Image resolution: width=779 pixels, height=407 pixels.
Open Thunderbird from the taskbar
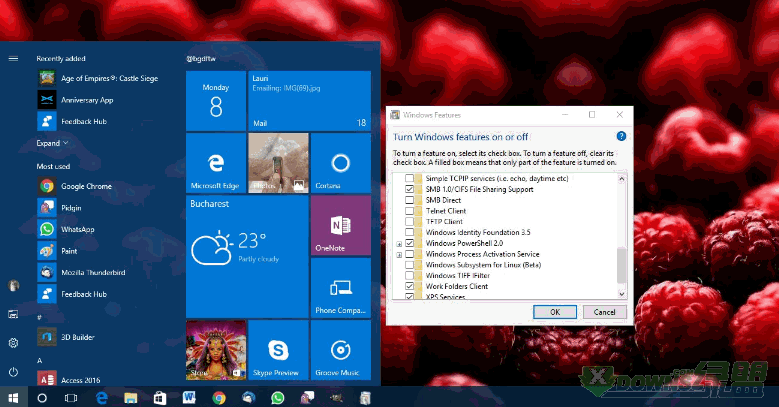[248, 398]
